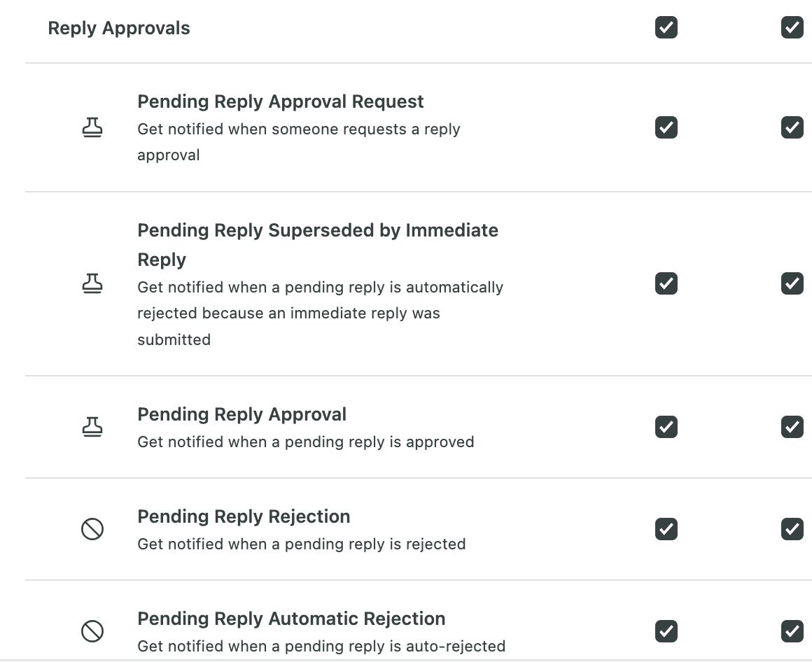Image resolution: width=812 pixels, height=662 pixels.
Task: Click the Pending Reply Rejection title
Action: pyautogui.click(x=244, y=516)
